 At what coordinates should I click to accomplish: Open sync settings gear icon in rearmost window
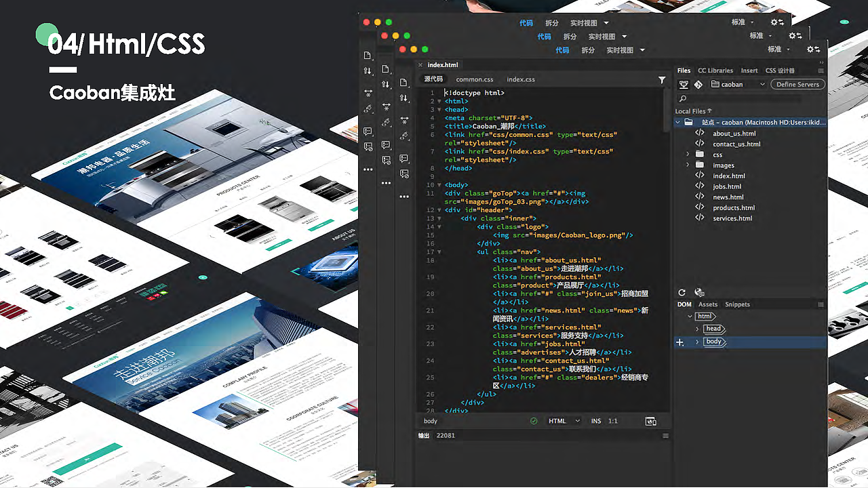(777, 22)
